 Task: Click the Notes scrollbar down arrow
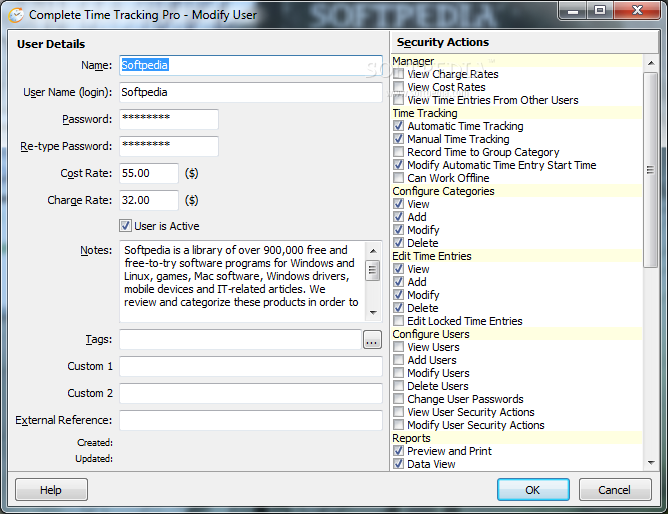click(373, 313)
